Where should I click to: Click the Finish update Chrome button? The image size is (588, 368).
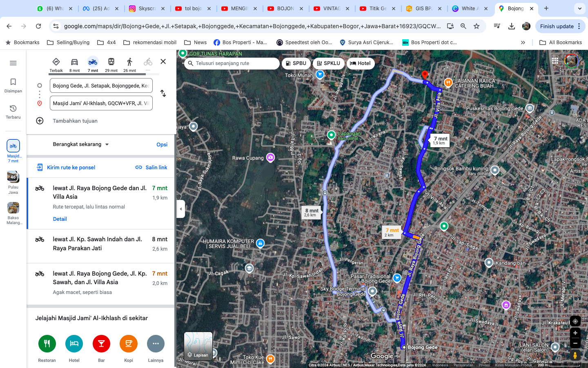pyautogui.click(x=560, y=26)
